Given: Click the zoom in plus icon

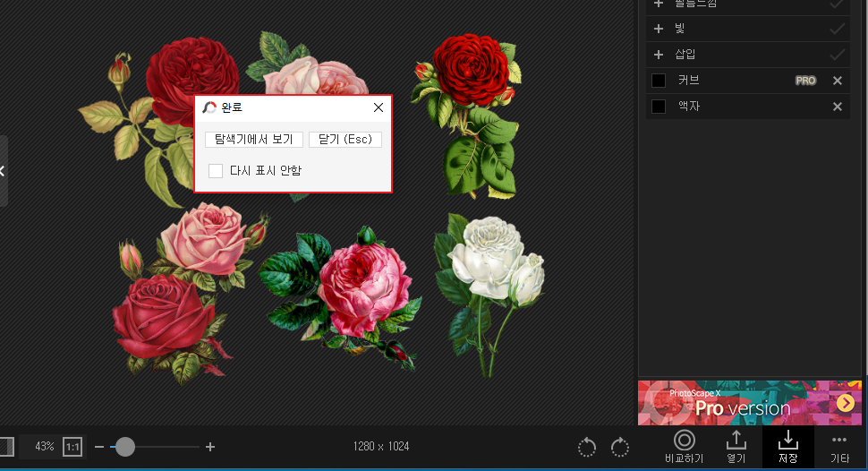Looking at the screenshot, I should pyautogui.click(x=210, y=447).
